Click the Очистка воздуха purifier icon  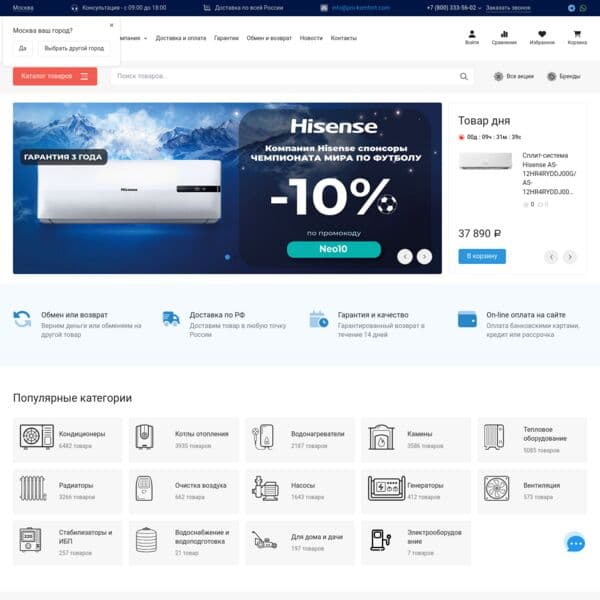pyautogui.click(x=144, y=488)
